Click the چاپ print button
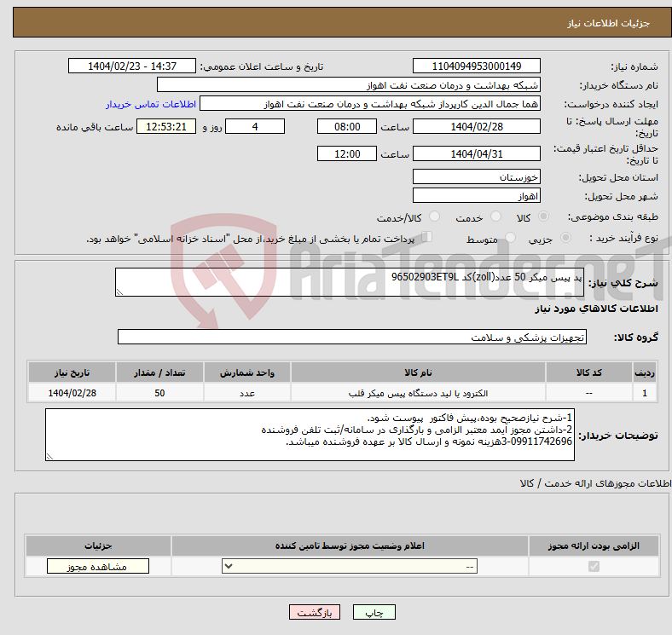 tap(374, 612)
